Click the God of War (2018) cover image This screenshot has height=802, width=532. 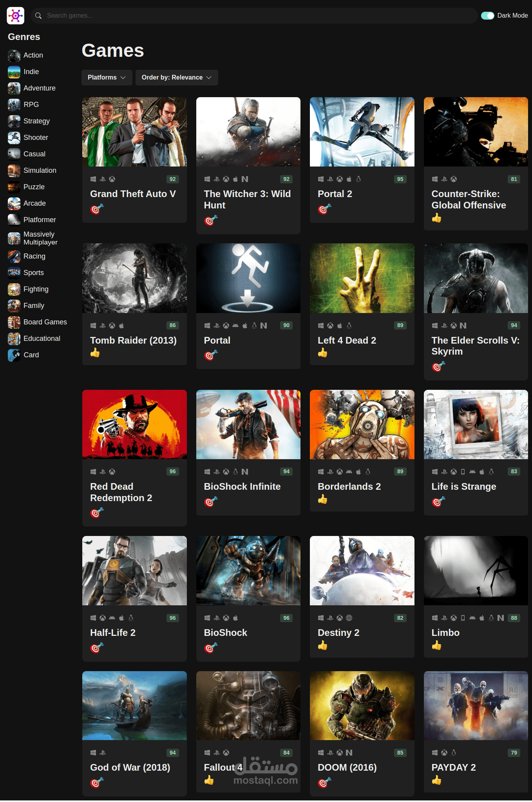coord(134,706)
